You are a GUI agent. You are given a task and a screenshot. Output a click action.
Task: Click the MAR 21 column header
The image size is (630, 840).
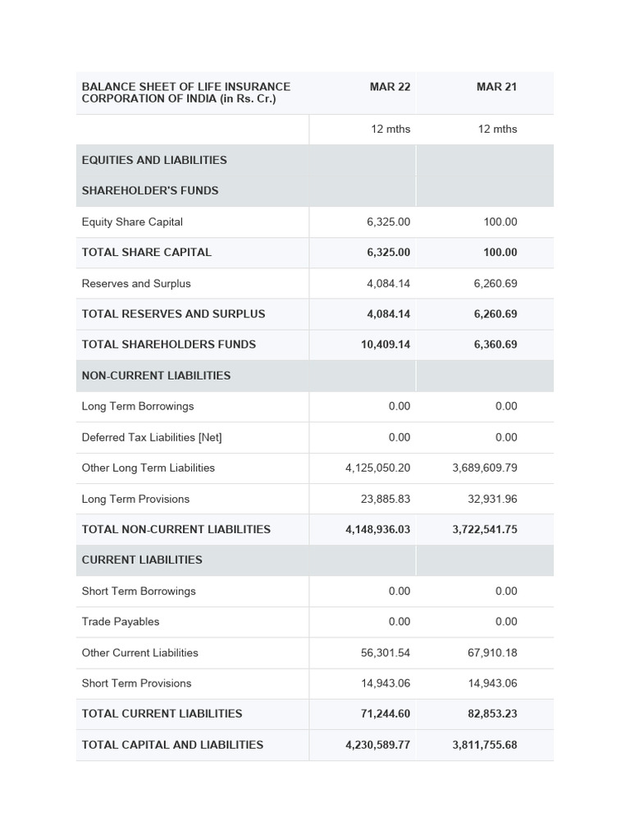(x=496, y=87)
